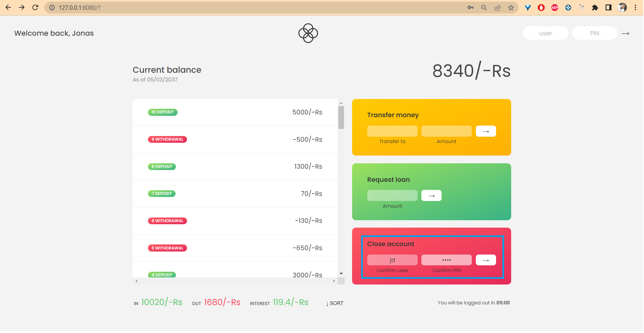Click the login arrow next to PIN field

(626, 33)
